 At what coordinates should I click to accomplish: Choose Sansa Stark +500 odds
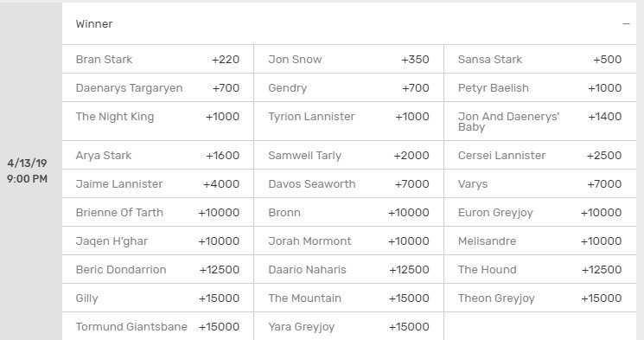[x=540, y=59]
